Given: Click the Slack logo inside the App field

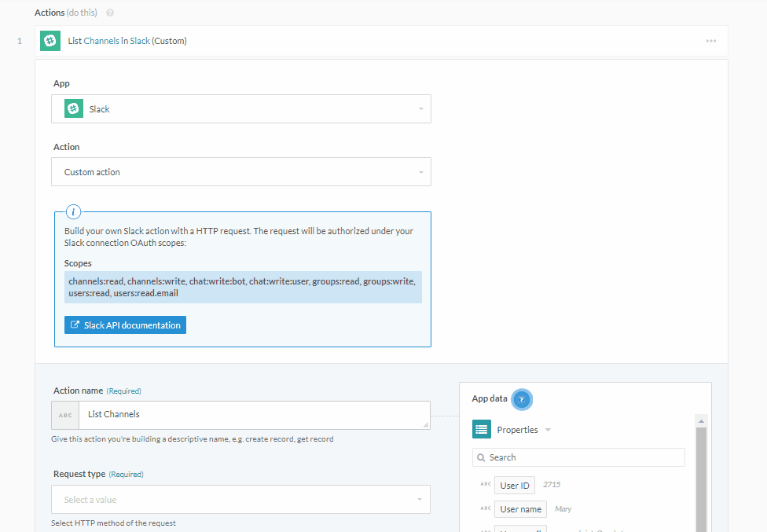Looking at the screenshot, I should [x=72, y=108].
